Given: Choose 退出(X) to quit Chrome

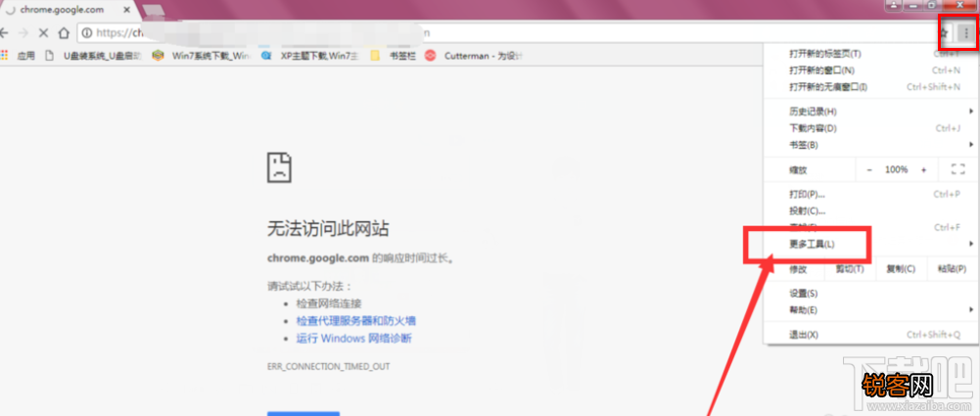Looking at the screenshot, I should point(869,335).
